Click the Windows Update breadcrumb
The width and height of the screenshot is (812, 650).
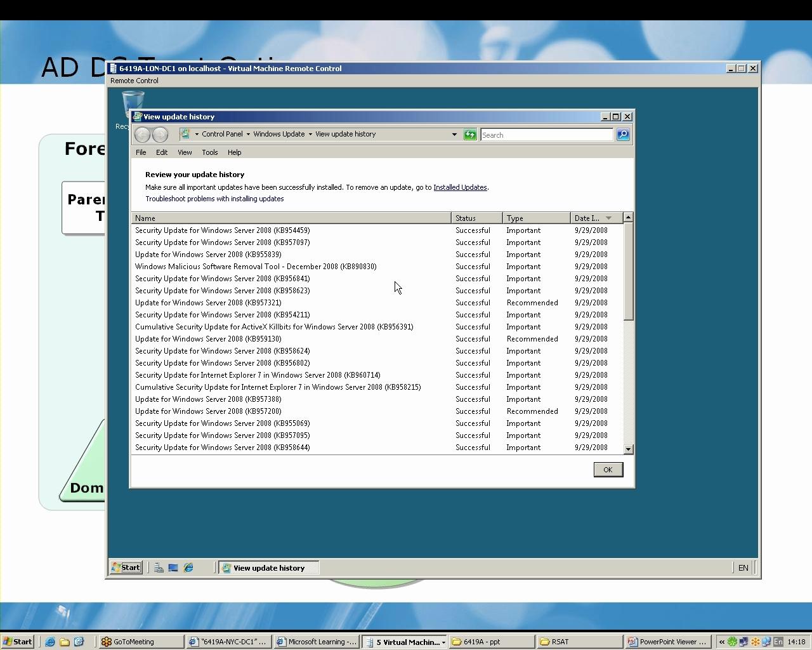click(279, 134)
